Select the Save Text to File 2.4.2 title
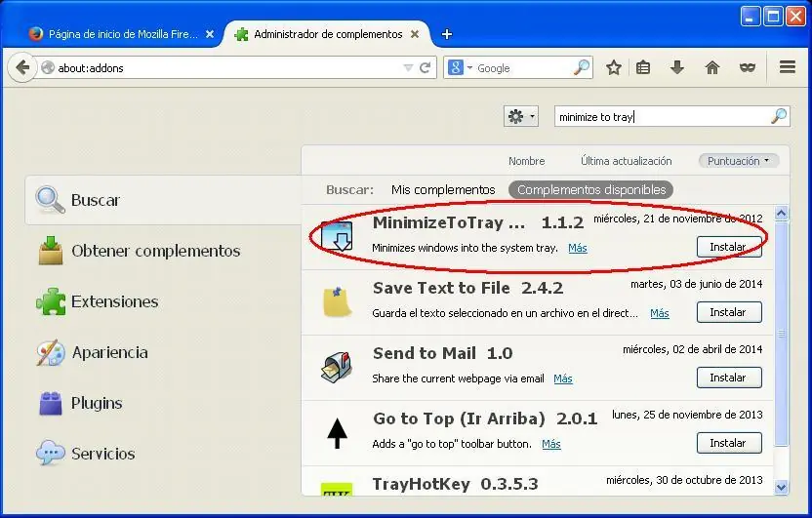 [468, 288]
